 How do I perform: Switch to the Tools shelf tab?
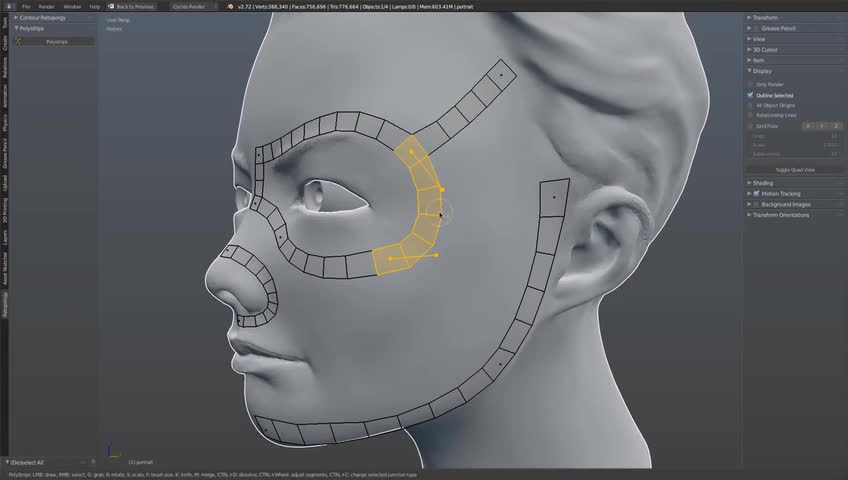5,23
